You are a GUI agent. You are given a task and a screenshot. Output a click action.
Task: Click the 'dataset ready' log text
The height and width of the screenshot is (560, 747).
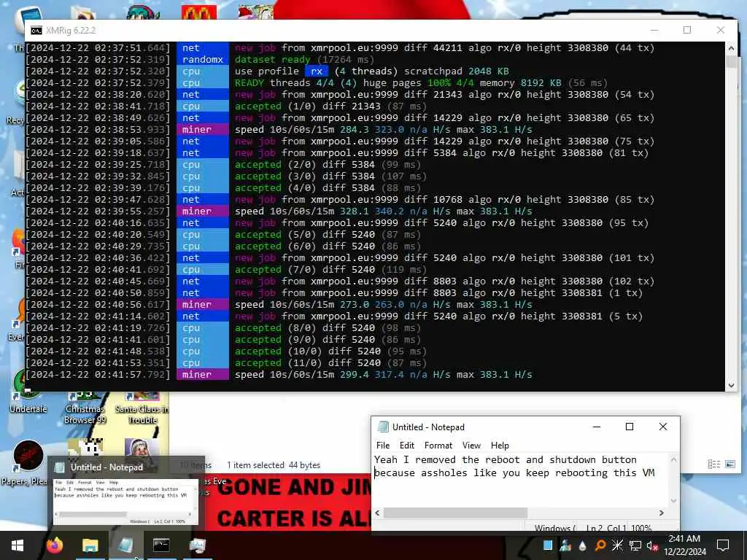point(273,60)
